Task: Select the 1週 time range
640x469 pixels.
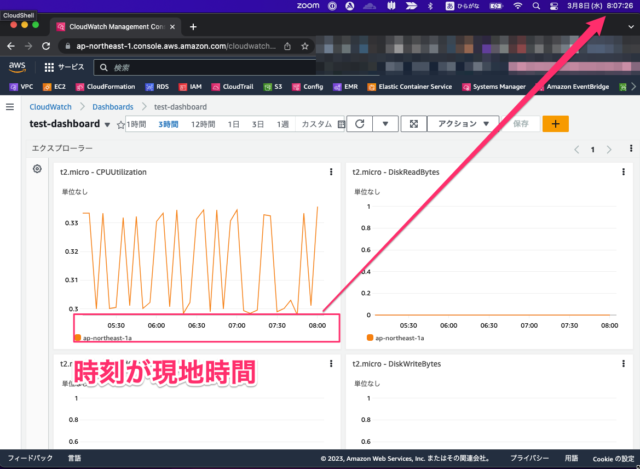Action: point(282,124)
